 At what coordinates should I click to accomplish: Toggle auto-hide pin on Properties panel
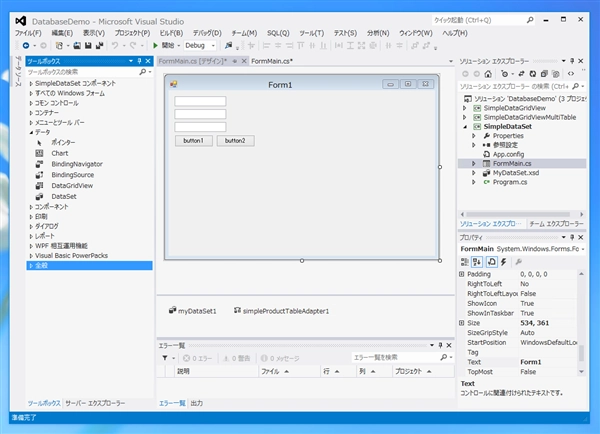(x=572, y=237)
